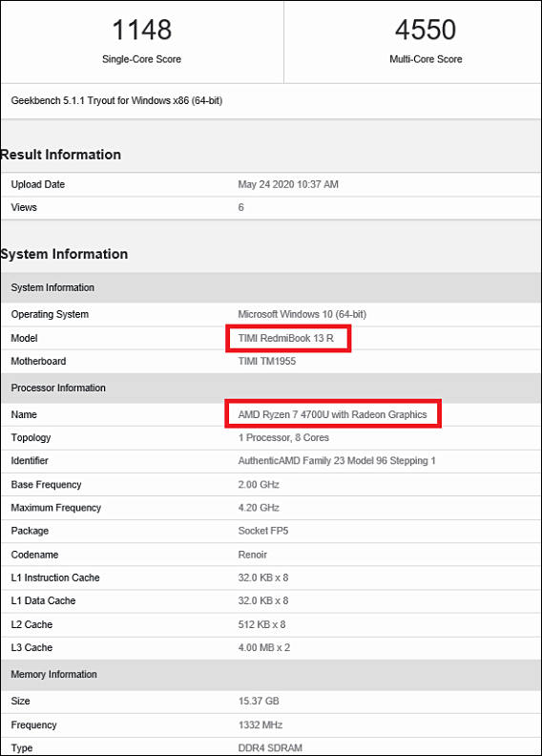Click the Maximum Frequency label
Screen dimensions: 542x756
pos(56,508)
